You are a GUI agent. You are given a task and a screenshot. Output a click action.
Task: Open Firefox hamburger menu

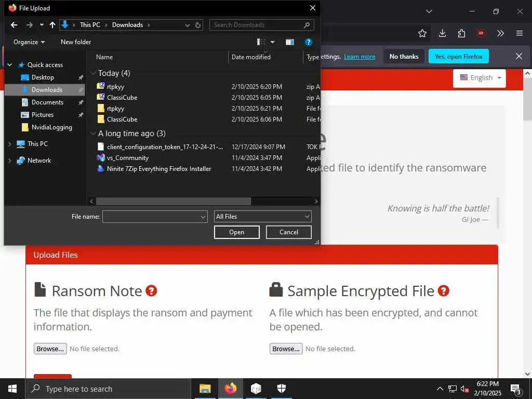tap(520, 33)
